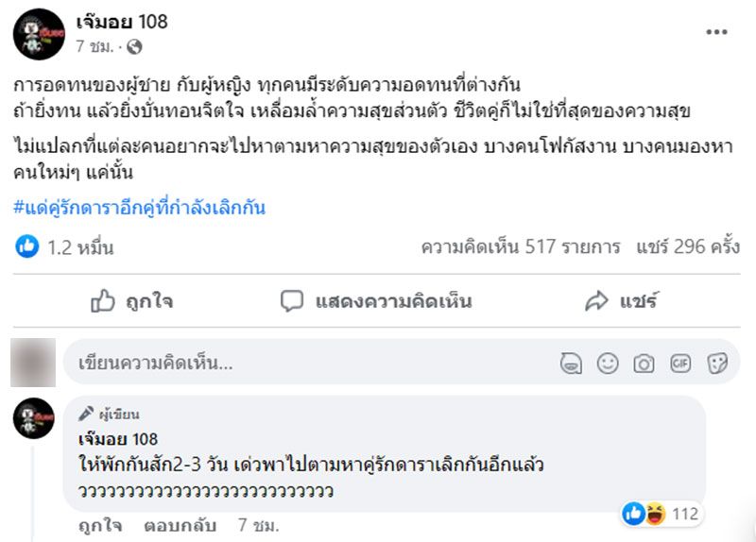Focus the เขียนความคิดเห็น comment input box
The height and width of the screenshot is (542, 756).
tap(302, 363)
